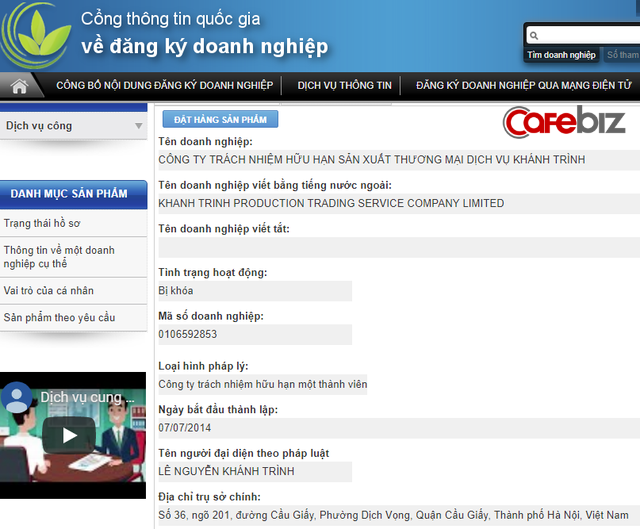Screen dimensions: 640x529
Task: Expand the Dịch vụ công dropdown arrow
Action: 138,127
